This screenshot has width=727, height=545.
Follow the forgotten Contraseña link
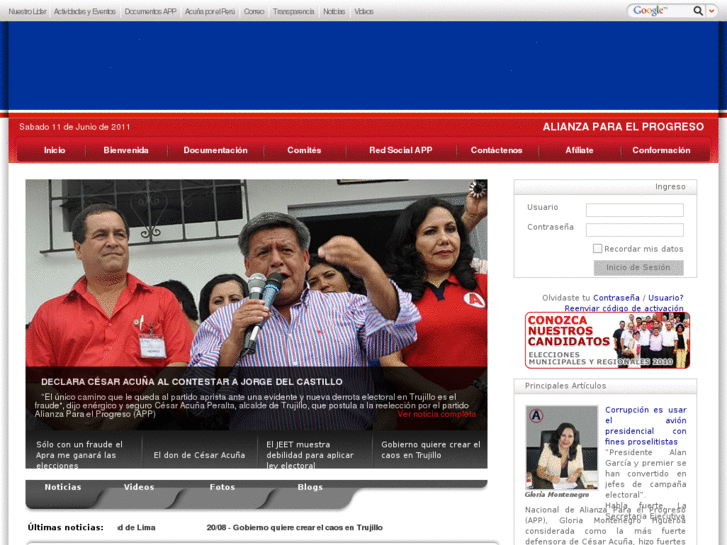(x=616, y=298)
